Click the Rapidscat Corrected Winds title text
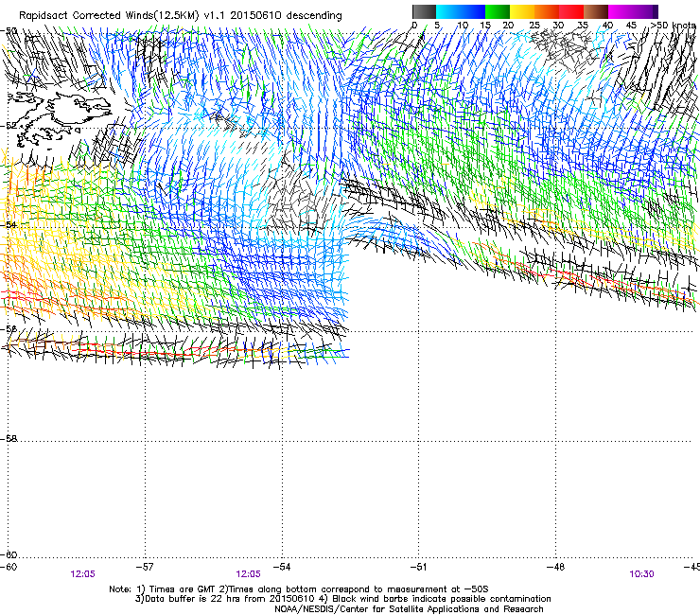The width and height of the screenshot is (700, 615). [181, 15]
